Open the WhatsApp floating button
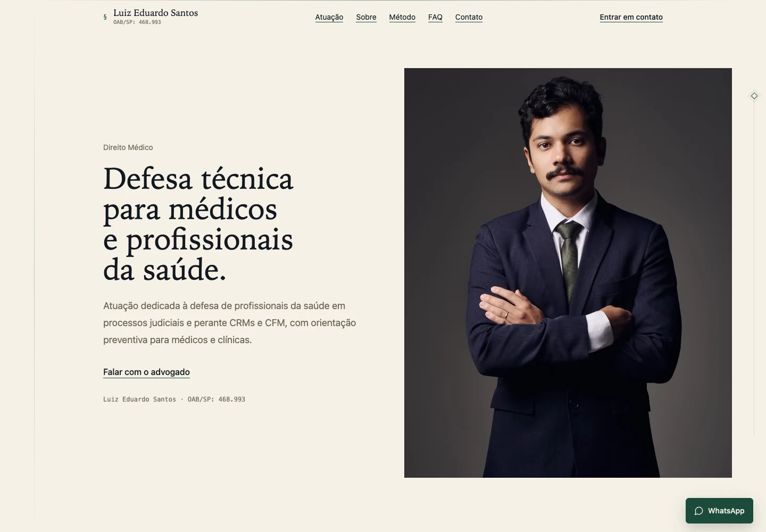This screenshot has width=766, height=532. click(x=719, y=511)
